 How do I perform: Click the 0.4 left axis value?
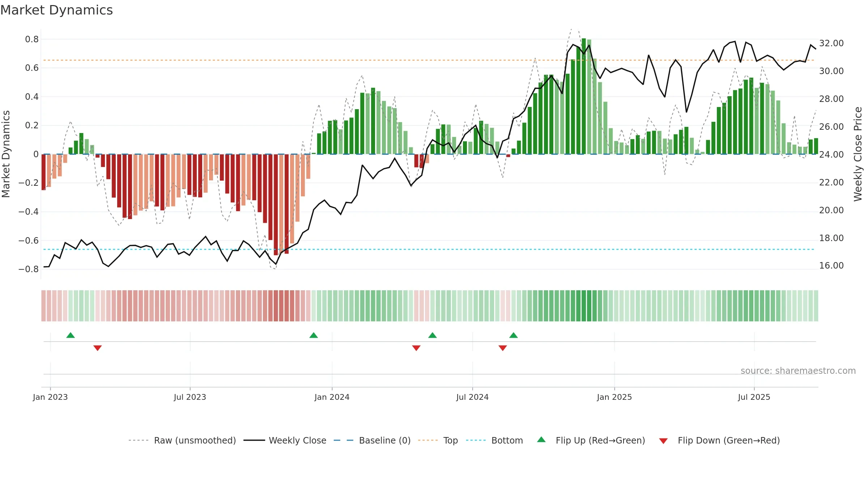(x=32, y=97)
